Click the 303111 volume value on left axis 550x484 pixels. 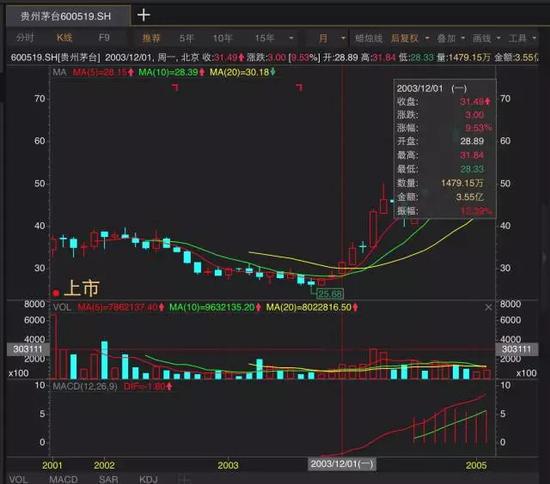click(28, 349)
